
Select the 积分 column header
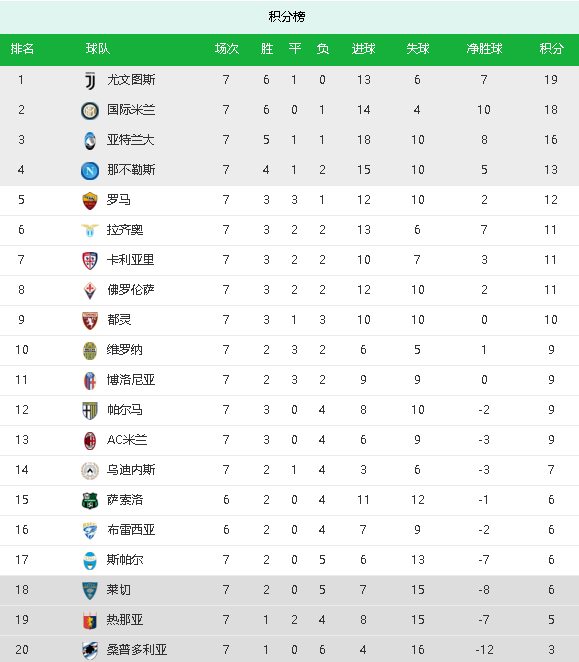pyautogui.click(x=551, y=49)
